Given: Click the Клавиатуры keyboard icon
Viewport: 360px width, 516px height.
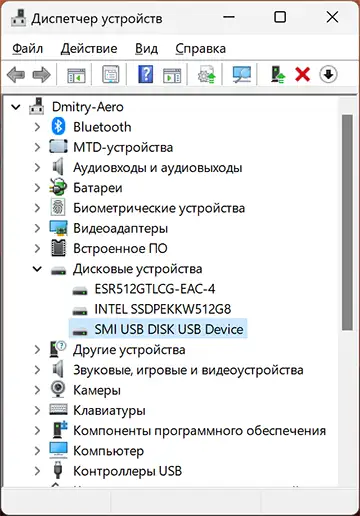Looking at the screenshot, I should 58,409.
